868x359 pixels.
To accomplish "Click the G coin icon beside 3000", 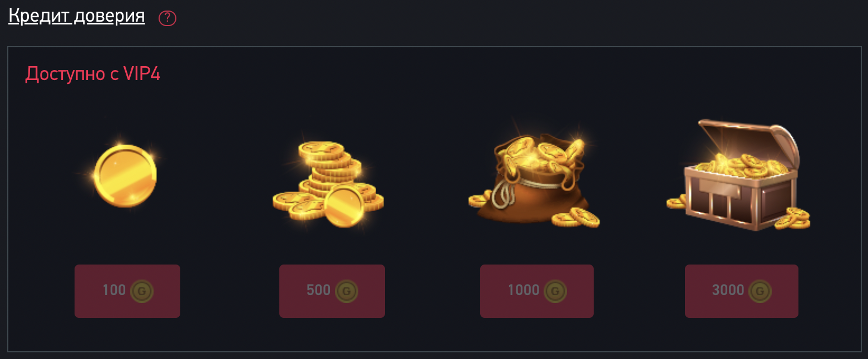I will point(760,291).
